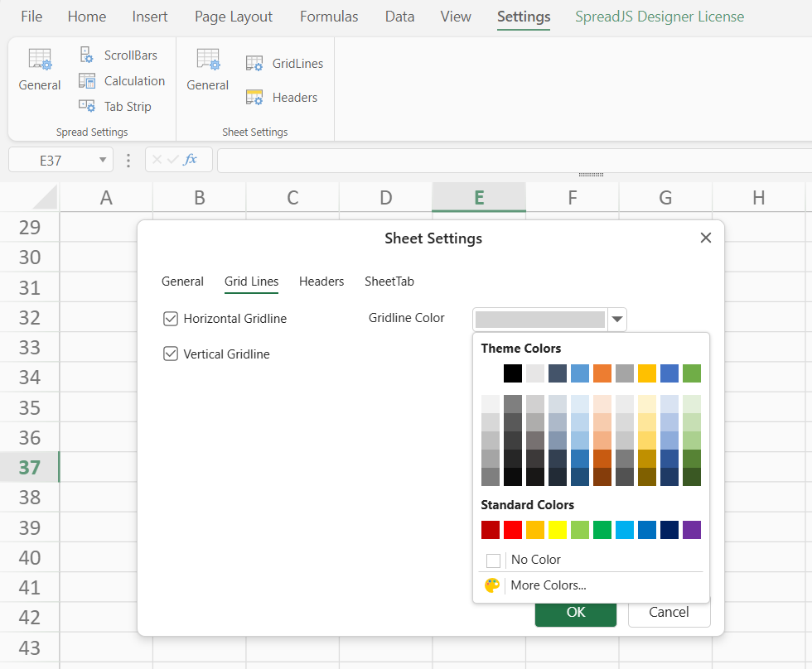The image size is (812, 669).
Task: Click the Cancel button
Action: (669, 614)
